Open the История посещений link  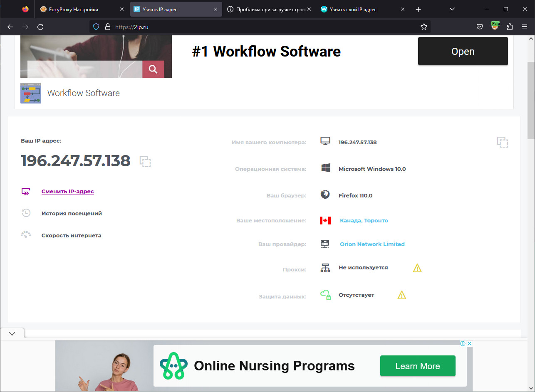pyautogui.click(x=72, y=213)
